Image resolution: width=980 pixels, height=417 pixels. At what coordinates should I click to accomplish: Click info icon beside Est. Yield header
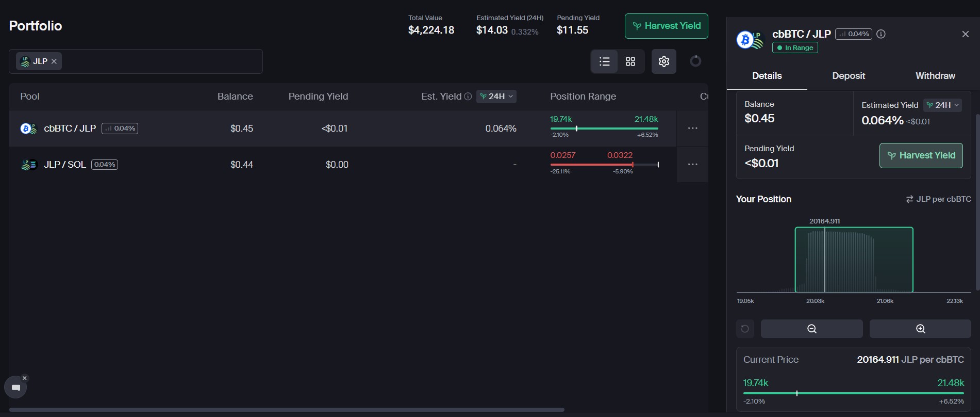(468, 97)
